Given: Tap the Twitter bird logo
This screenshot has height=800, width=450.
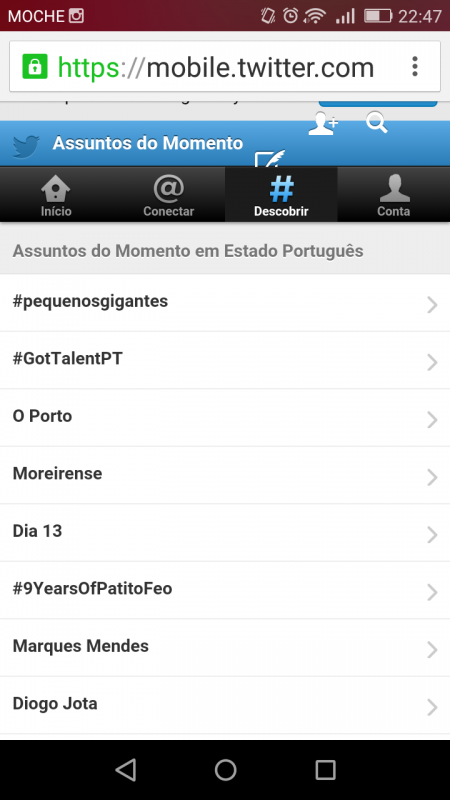Looking at the screenshot, I should click(26, 147).
